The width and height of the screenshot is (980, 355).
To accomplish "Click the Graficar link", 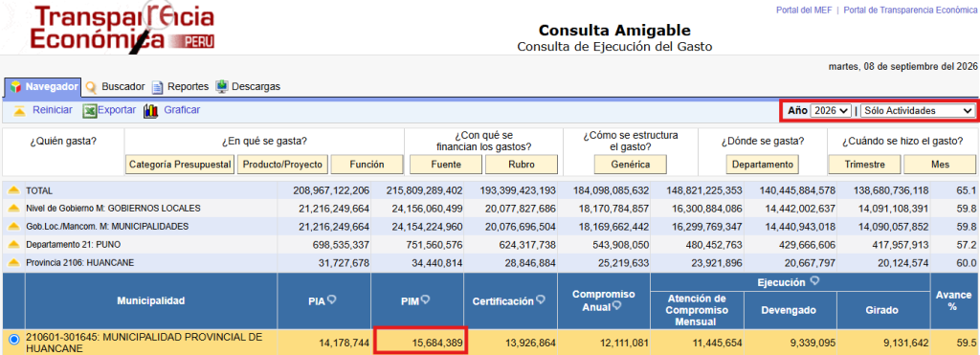I will pyautogui.click(x=182, y=110).
